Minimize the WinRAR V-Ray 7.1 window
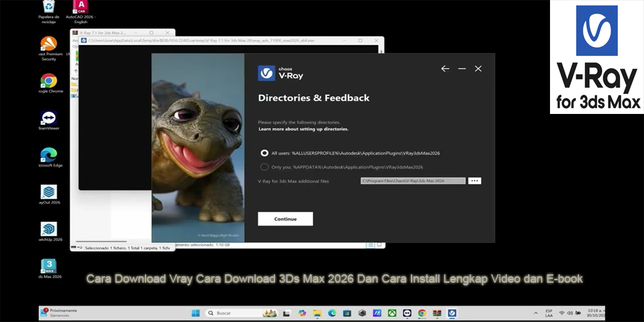This screenshot has width=644, height=322. point(135,32)
